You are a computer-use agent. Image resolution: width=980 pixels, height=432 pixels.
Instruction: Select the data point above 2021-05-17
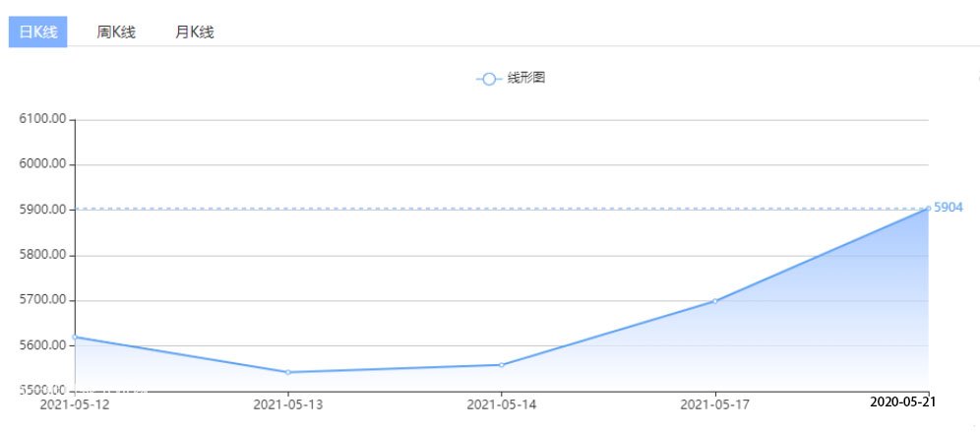pos(715,301)
